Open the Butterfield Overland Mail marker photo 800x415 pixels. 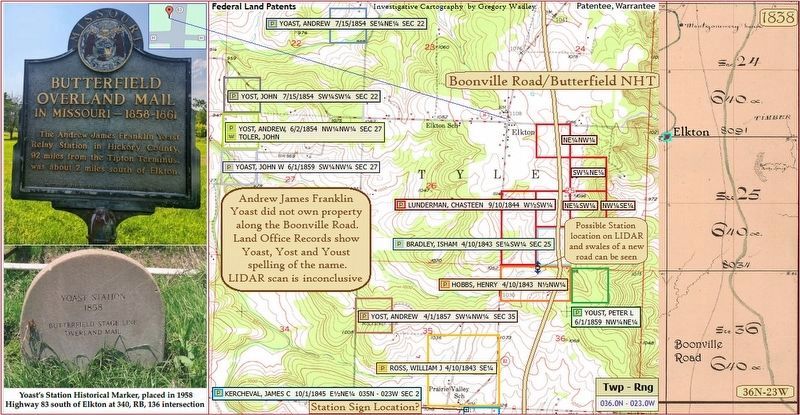click(x=106, y=125)
